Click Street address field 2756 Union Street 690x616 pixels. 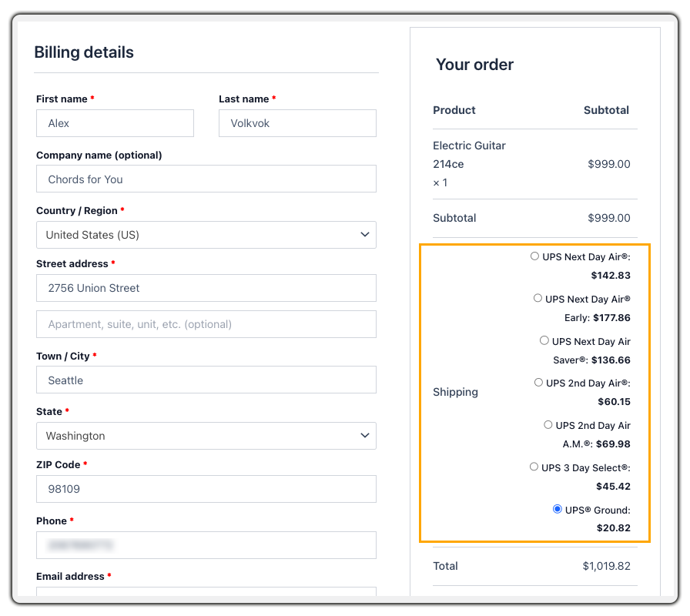[x=206, y=288]
